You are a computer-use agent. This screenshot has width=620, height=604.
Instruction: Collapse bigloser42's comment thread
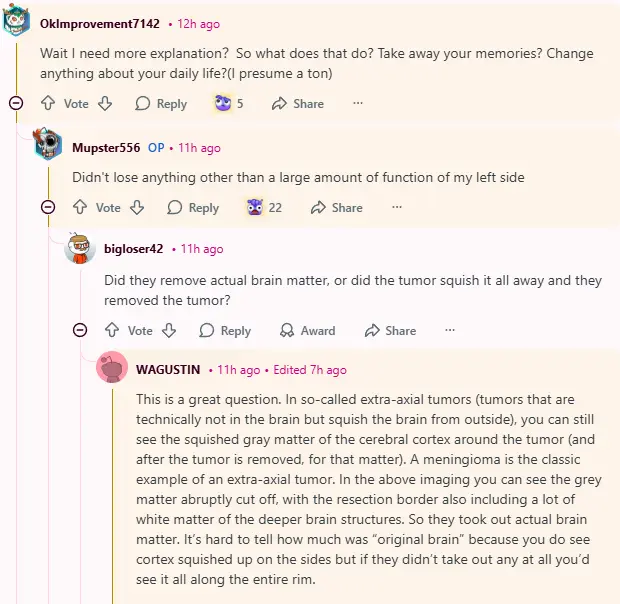[80, 330]
